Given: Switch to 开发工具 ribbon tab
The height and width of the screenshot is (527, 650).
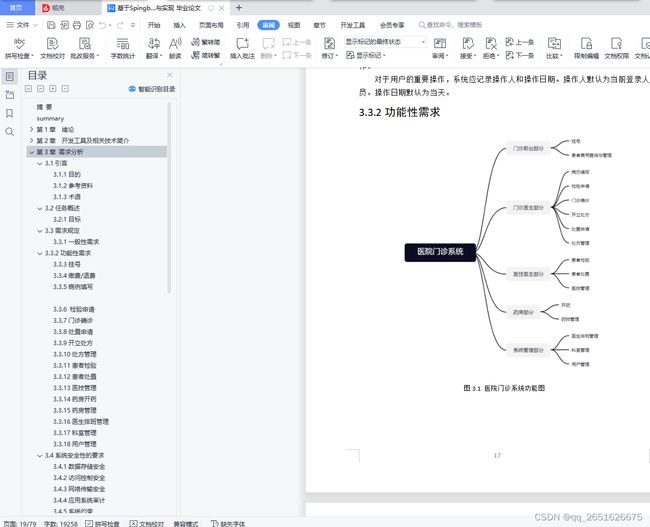Looking at the screenshot, I should pos(353,25).
